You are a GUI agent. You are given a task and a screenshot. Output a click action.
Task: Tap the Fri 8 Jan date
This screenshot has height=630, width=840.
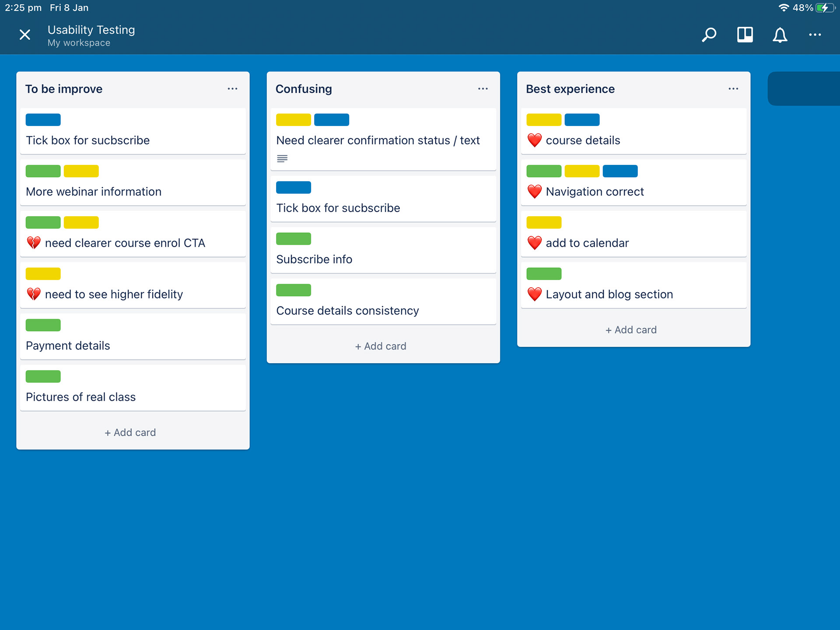click(69, 7)
